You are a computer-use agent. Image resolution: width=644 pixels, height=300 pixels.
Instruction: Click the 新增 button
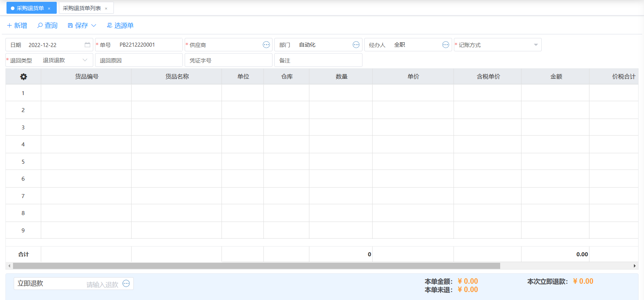[17, 26]
